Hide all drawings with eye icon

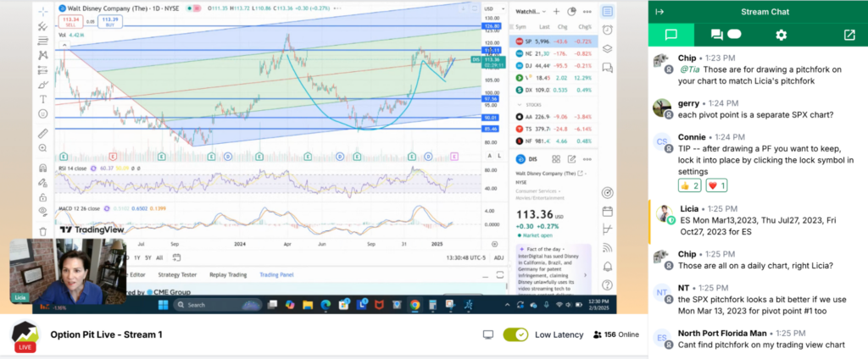[42, 212]
